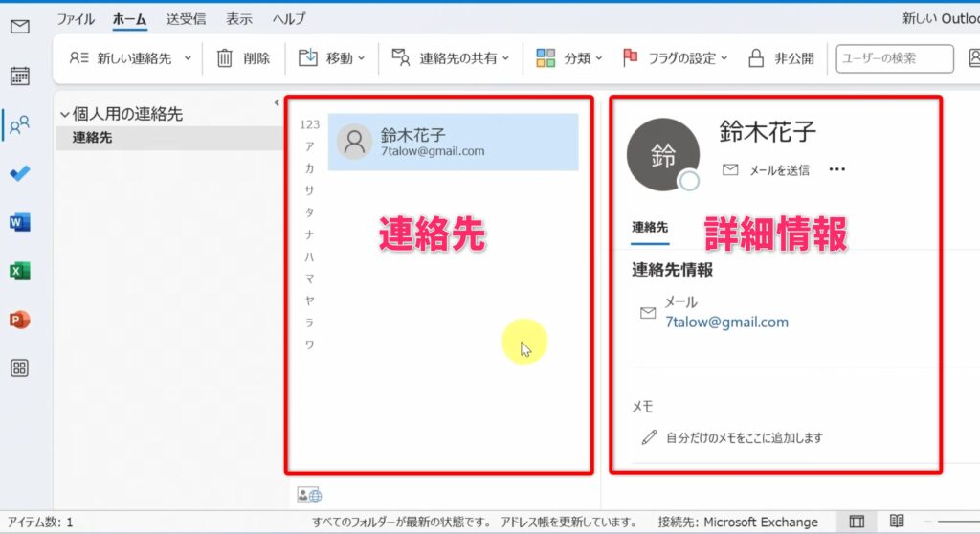The width and height of the screenshot is (980, 534).
Task: Click the 7talow@gmail.com email link
Action: pyautogui.click(x=726, y=322)
